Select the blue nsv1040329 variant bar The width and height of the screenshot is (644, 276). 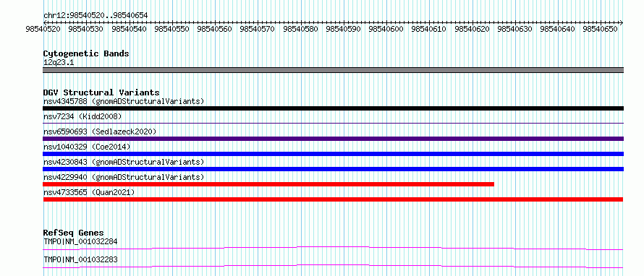tap(333, 154)
